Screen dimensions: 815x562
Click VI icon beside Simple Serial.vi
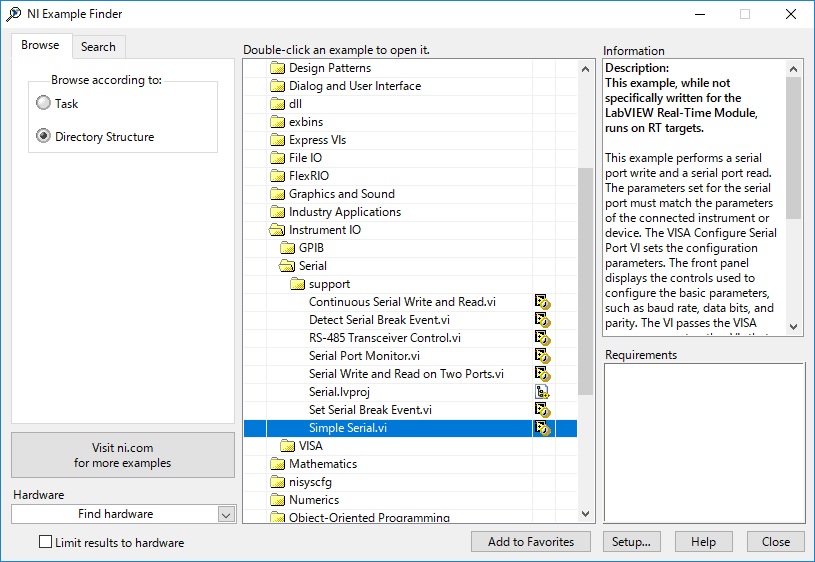tap(543, 428)
